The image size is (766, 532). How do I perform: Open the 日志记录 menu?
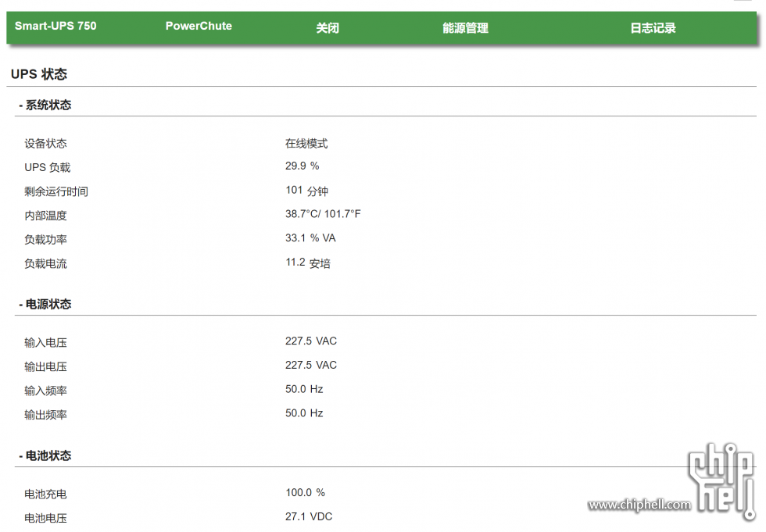coord(653,28)
